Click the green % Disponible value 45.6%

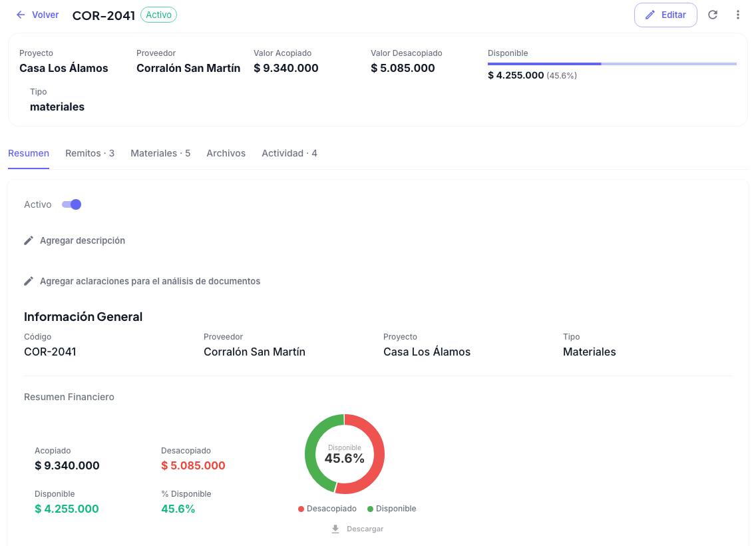tap(178, 509)
